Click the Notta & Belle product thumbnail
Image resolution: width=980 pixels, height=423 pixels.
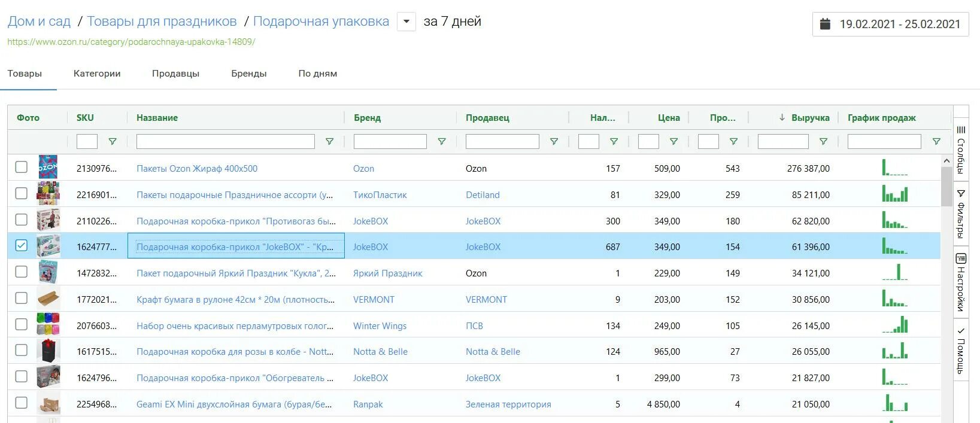click(48, 351)
